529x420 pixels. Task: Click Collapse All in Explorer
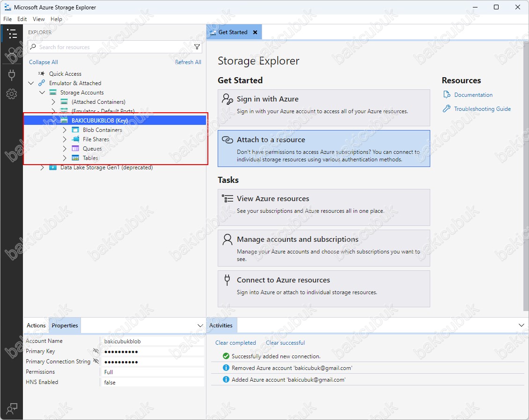(44, 62)
